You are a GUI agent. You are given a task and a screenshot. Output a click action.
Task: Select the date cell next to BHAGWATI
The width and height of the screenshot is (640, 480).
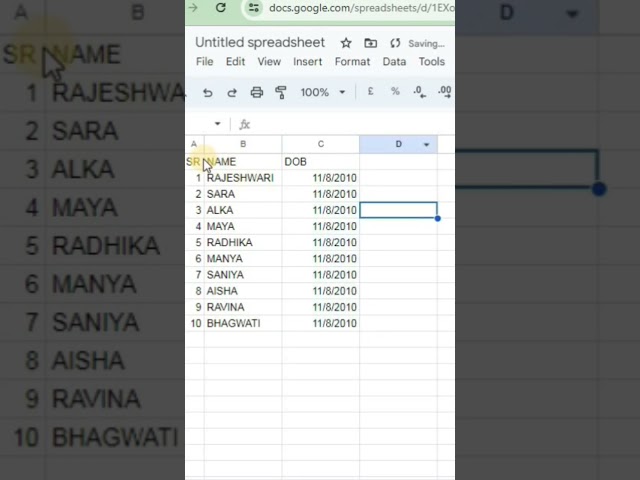pos(320,323)
